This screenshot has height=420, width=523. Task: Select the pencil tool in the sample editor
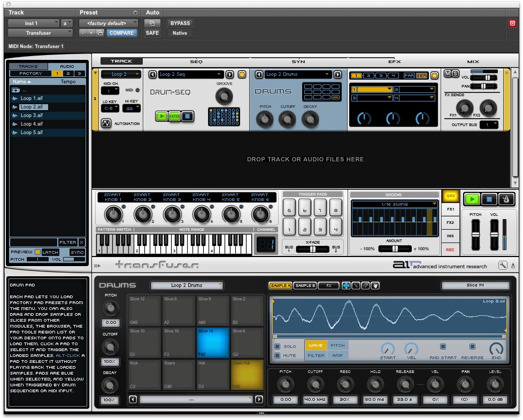(x=356, y=285)
